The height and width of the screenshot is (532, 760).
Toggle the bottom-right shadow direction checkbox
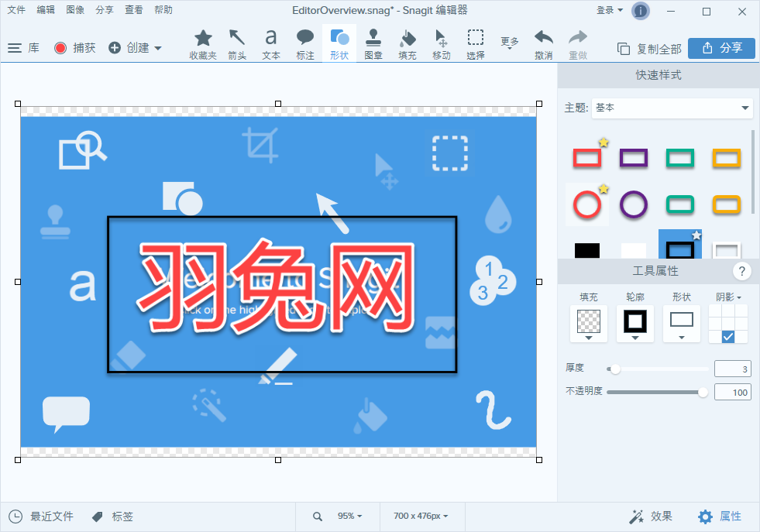728,336
